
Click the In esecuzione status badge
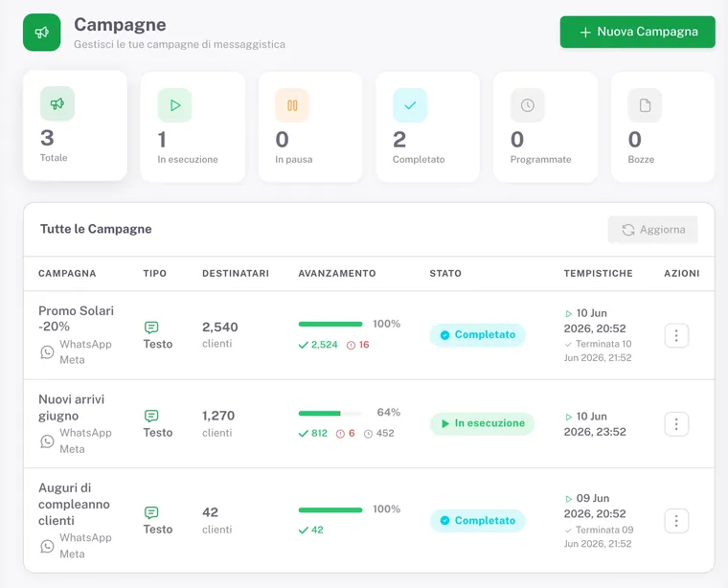click(x=483, y=423)
